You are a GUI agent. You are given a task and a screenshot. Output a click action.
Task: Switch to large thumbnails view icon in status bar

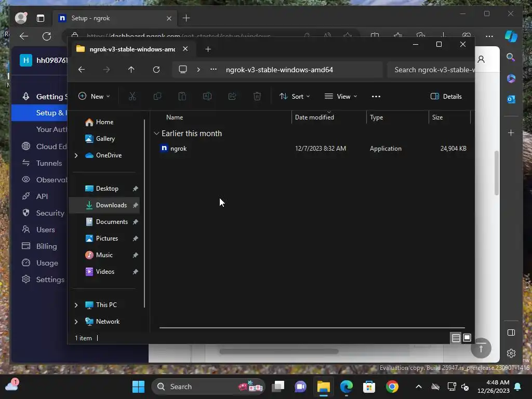pyautogui.click(x=467, y=338)
